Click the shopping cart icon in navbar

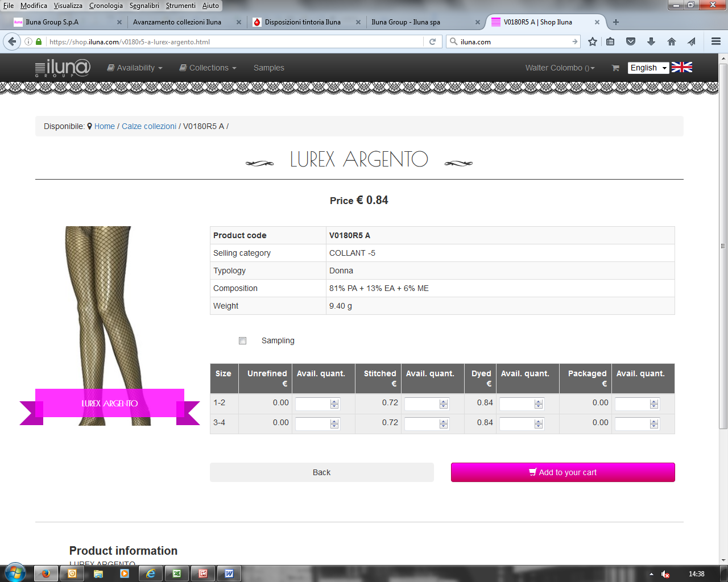click(x=615, y=68)
